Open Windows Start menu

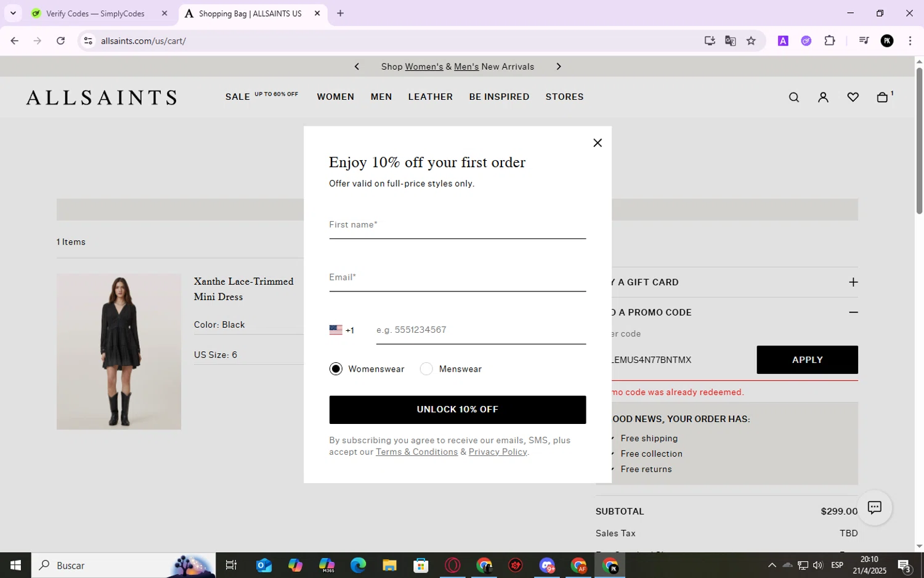(x=15, y=565)
